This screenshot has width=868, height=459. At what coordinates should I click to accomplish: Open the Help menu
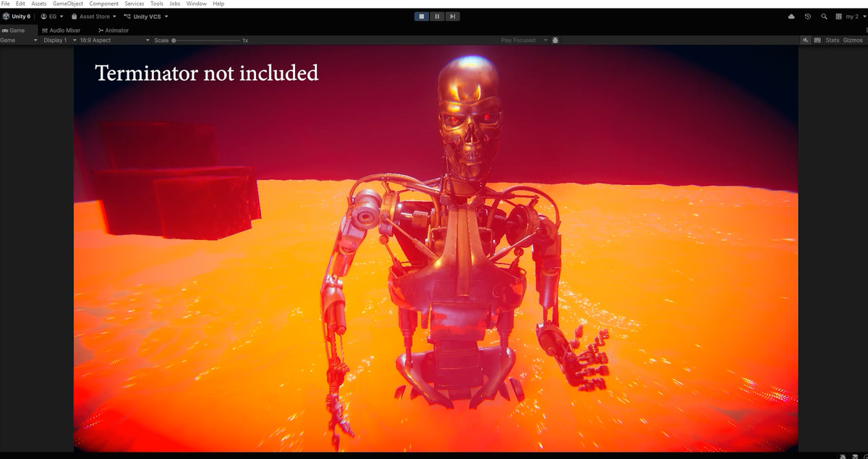(x=218, y=4)
